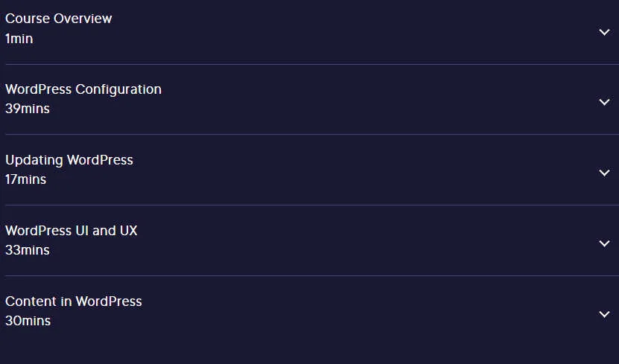The image size is (619, 364).
Task: Select the Course Overview title
Action: tap(58, 19)
